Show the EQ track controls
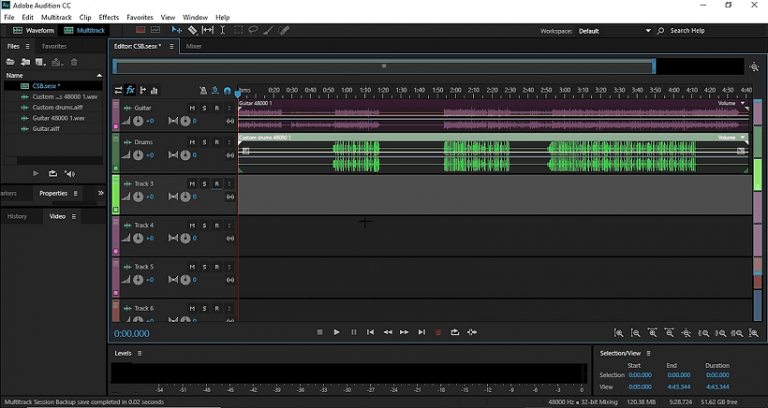 [154, 90]
